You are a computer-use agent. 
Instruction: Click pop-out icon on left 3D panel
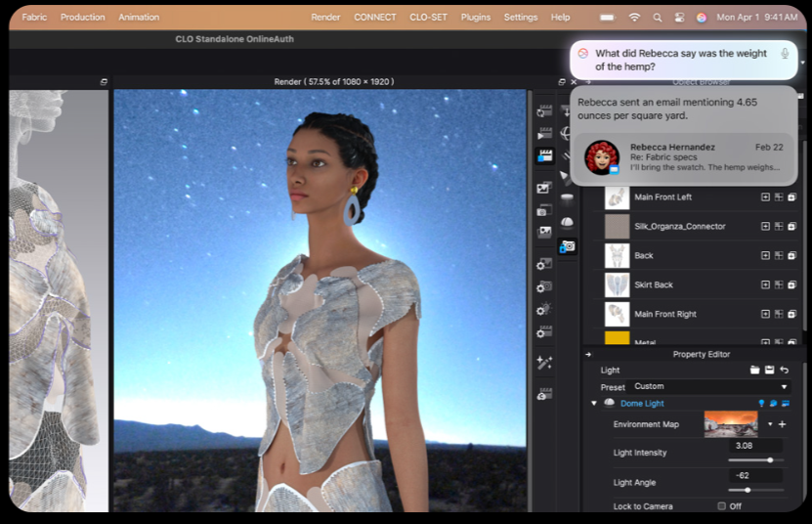pos(104,82)
